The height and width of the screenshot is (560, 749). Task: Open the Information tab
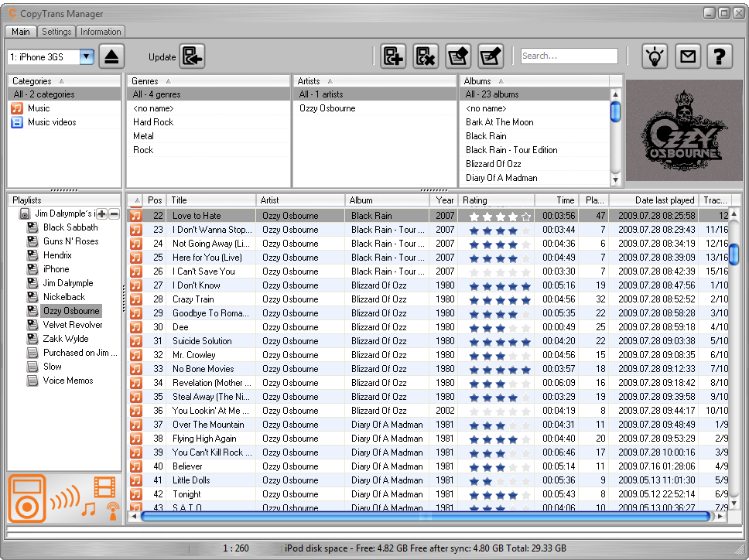pos(101,32)
